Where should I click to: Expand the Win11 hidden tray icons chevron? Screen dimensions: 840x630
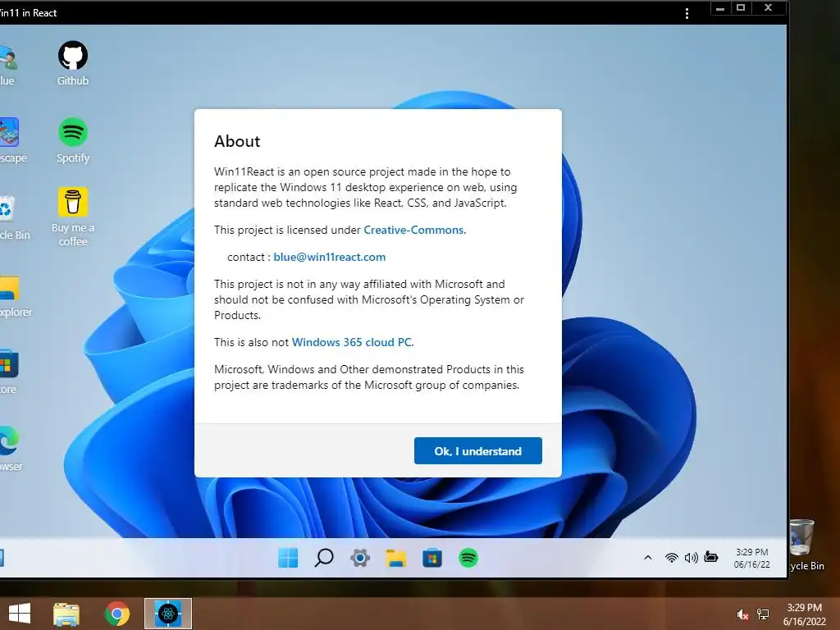pos(648,558)
